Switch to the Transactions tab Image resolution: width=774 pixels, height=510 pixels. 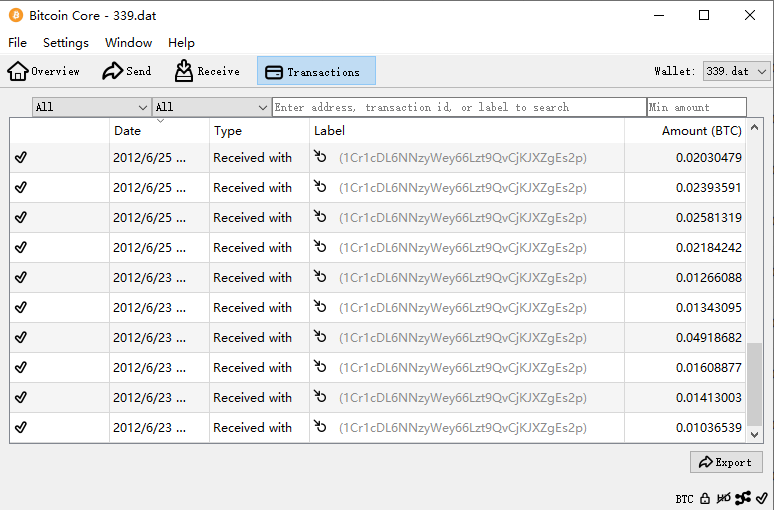click(x=316, y=71)
